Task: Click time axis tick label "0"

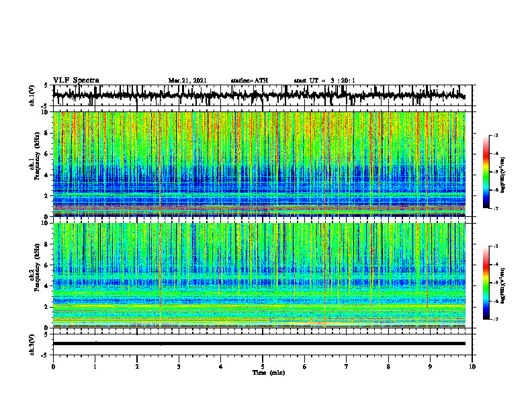Action: coord(53,367)
